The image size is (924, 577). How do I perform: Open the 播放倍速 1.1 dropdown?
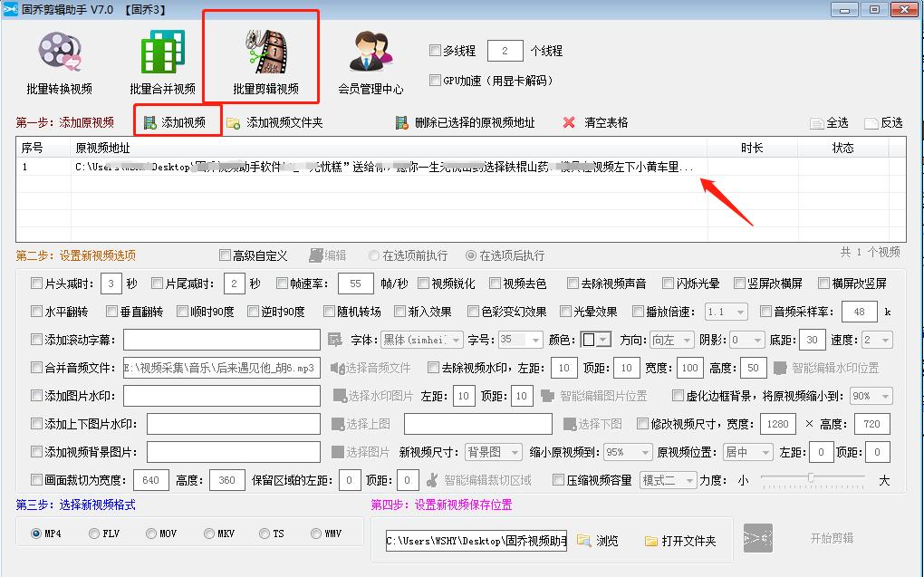tap(727, 312)
